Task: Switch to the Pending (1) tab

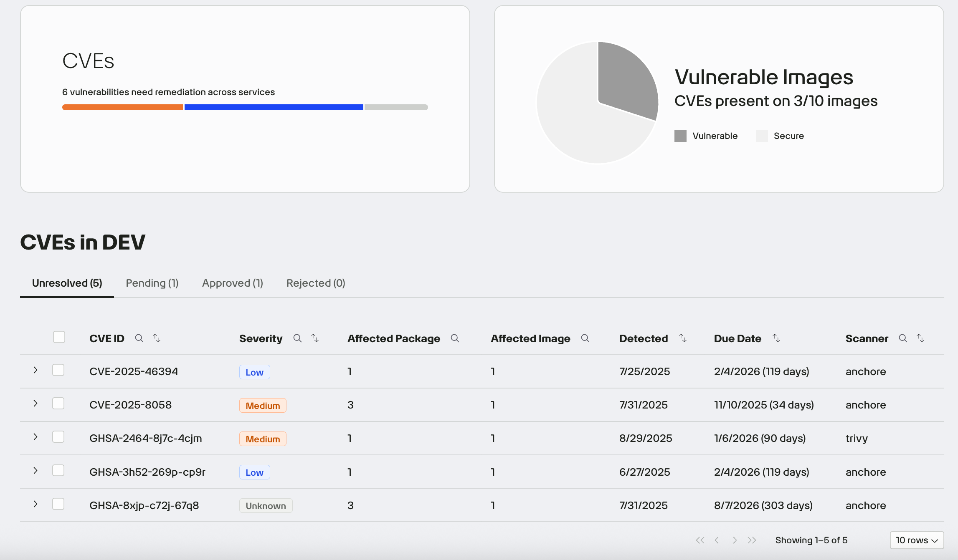Action: coord(152,283)
